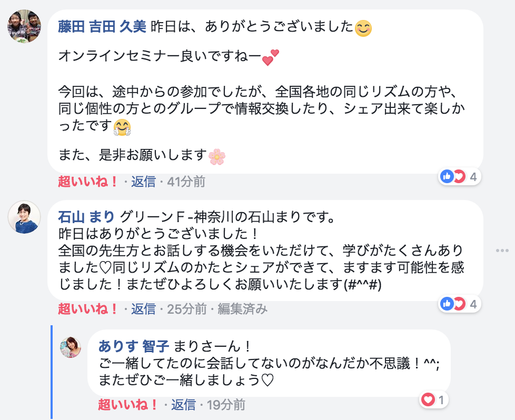This screenshot has width=515, height=420.
Task: Click the ありす 智子 name link
Action: (133, 346)
